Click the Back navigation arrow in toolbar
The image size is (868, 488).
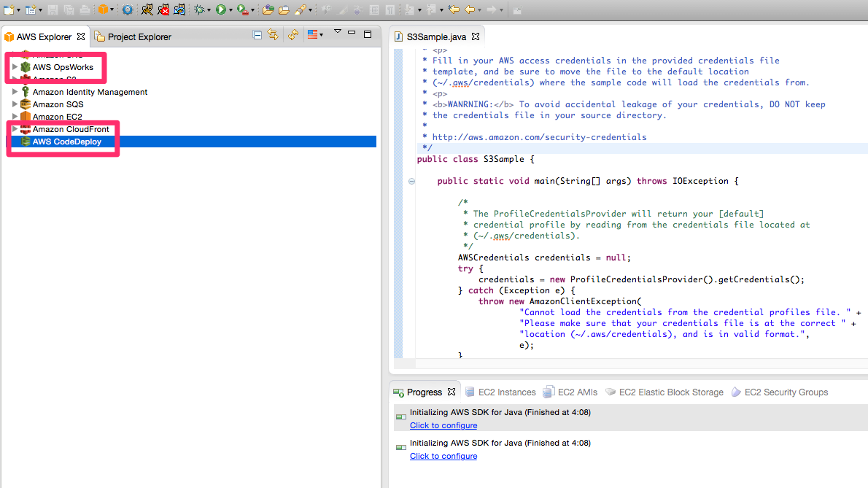(x=471, y=9)
